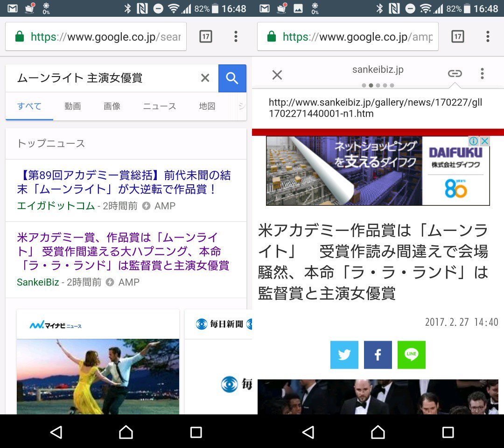The width and height of the screenshot is (504, 448).
Task: Open the tab switcher in the right browser
Action: tap(458, 37)
